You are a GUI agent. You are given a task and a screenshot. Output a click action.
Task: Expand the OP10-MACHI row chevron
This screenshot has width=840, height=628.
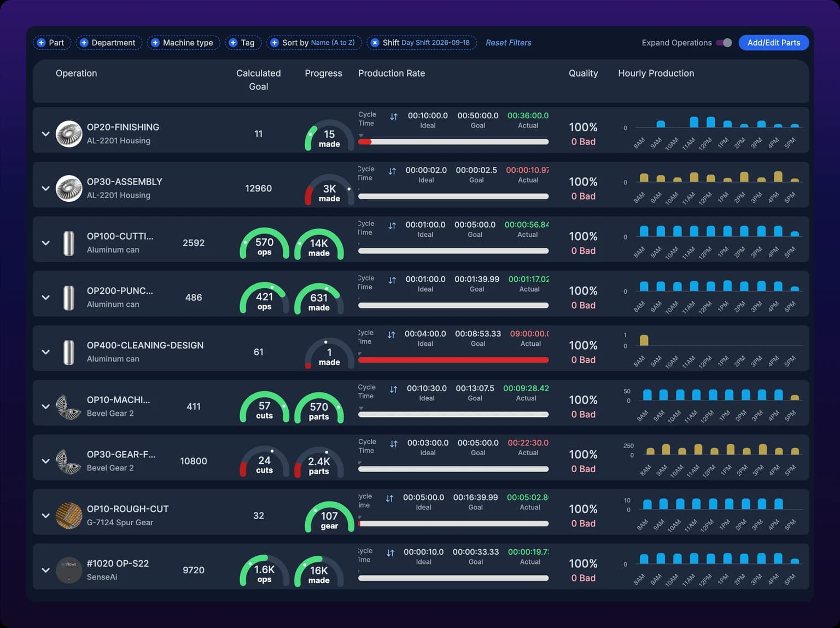coord(46,406)
